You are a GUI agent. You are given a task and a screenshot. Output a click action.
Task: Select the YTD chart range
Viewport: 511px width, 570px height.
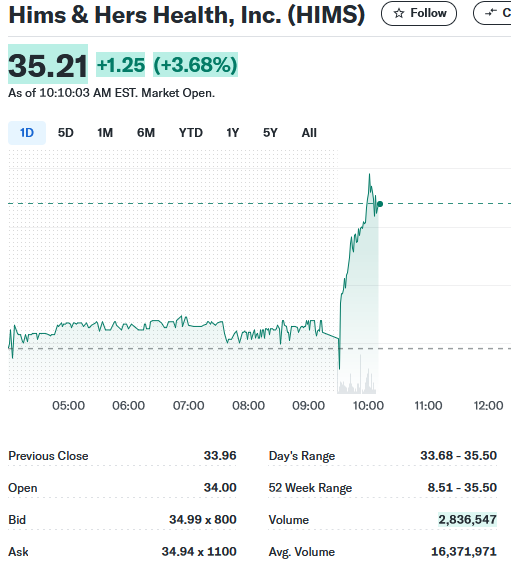[191, 133]
